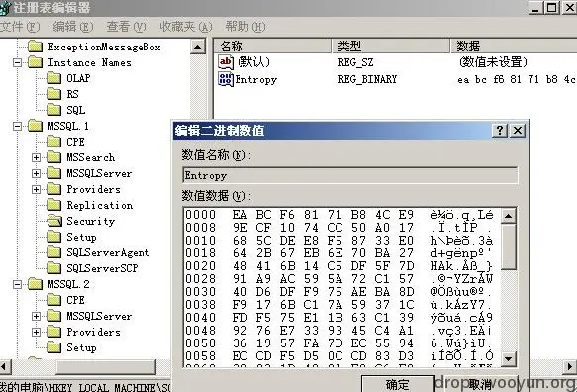The image size is (577, 392).
Task: Click hex byte EA at offset 0000
Action: coord(240,215)
